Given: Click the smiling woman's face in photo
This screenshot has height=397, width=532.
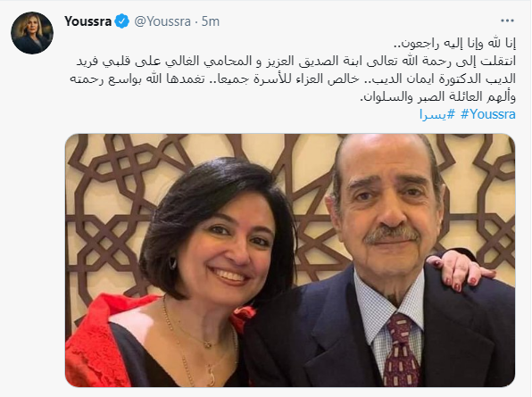Looking at the screenshot, I should 228,247.
